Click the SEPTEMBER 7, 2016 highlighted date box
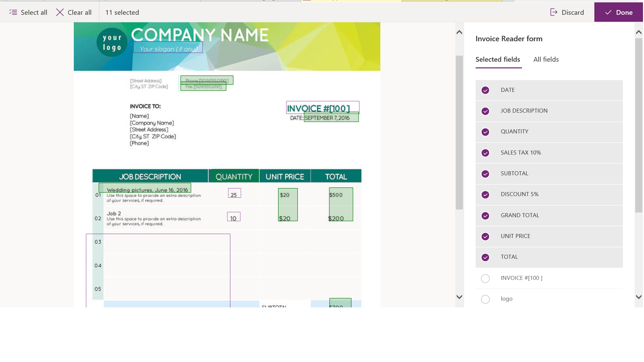The image size is (644, 362). [331, 118]
